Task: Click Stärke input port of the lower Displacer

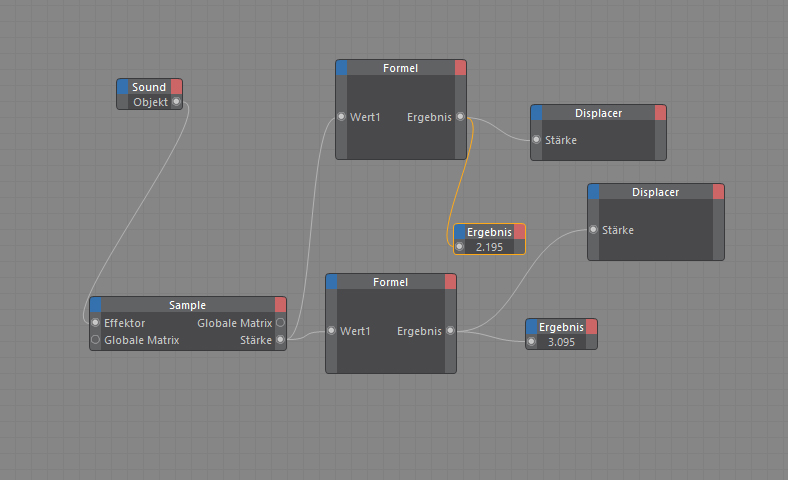Action: 593,230
